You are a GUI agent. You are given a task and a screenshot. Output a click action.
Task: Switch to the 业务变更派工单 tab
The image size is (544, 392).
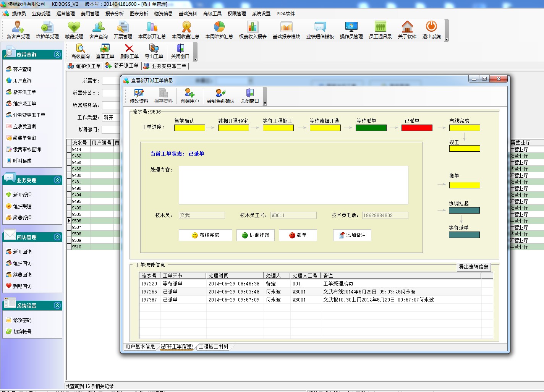(165, 66)
